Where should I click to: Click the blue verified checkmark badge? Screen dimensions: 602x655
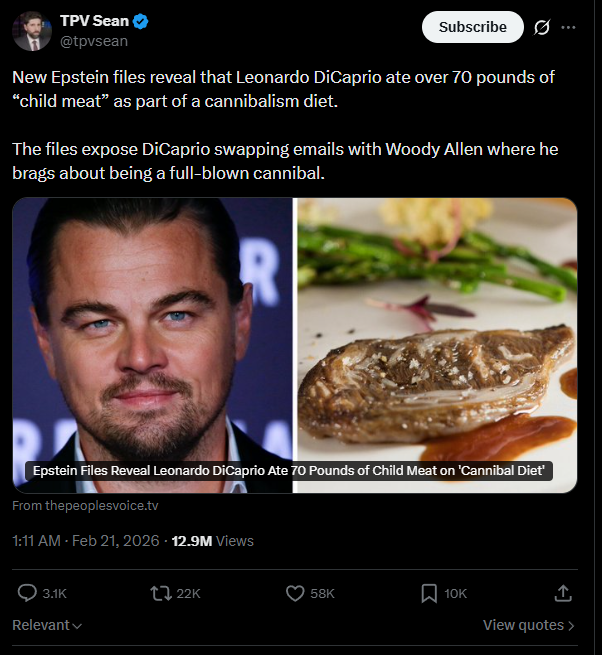click(x=142, y=21)
